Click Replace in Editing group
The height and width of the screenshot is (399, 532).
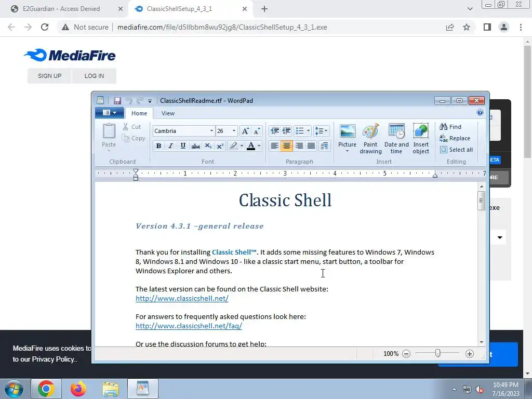(x=455, y=138)
